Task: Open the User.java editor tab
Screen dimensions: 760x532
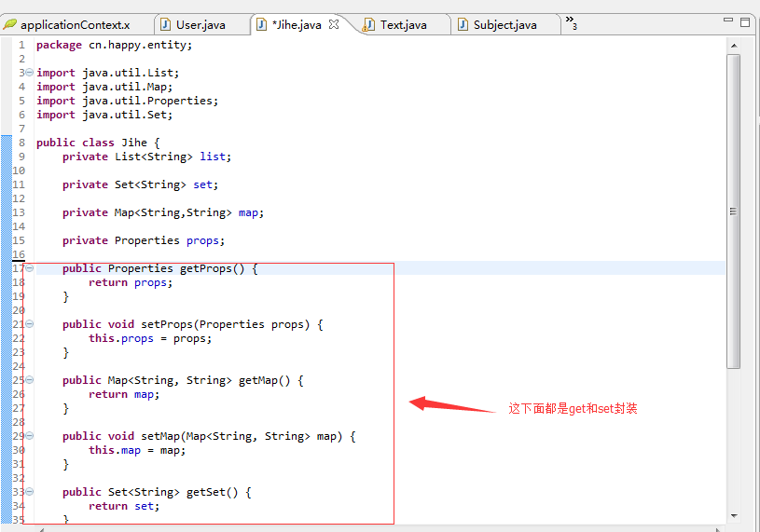Action: tap(200, 24)
